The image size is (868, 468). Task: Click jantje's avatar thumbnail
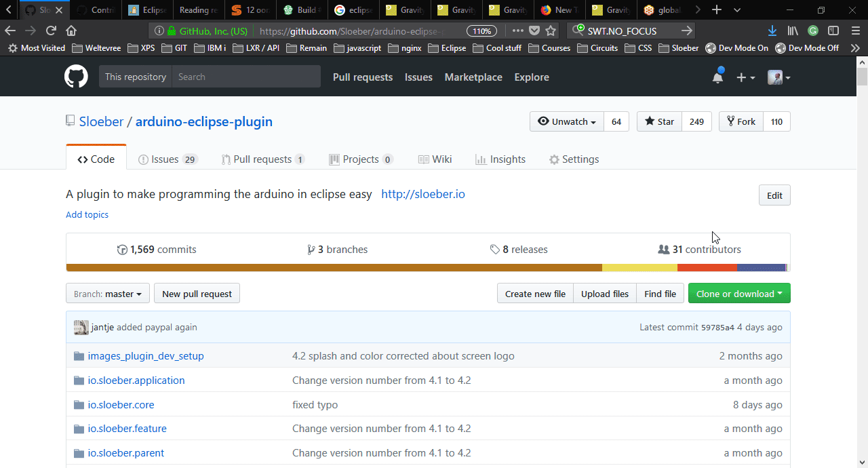[x=81, y=327]
